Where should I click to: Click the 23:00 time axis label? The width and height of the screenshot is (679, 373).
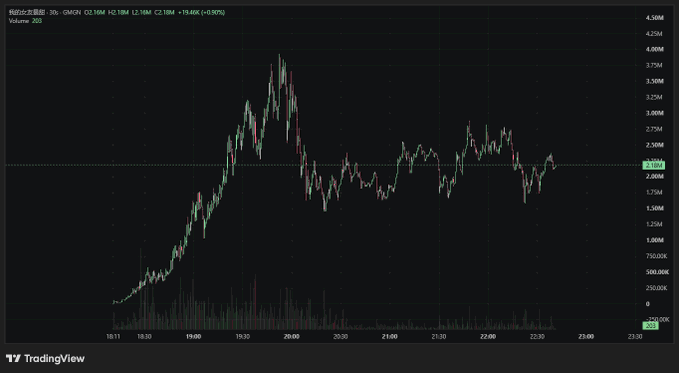click(x=586, y=337)
